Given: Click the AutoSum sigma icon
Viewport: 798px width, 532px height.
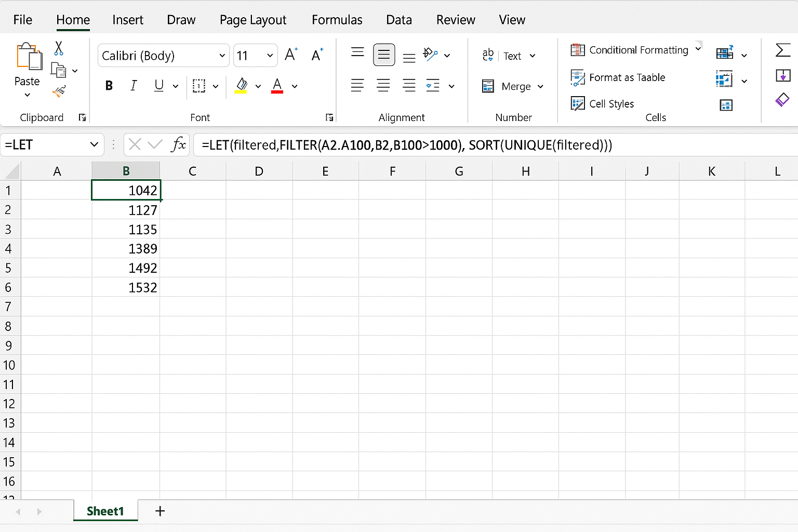Looking at the screenshot, I should coord(783,50).
